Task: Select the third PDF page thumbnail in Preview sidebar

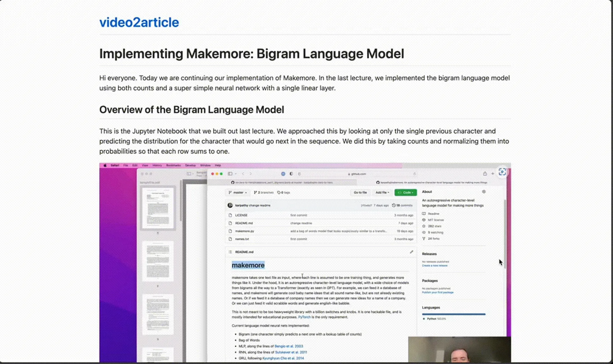Action: click(x=158, y=314)
